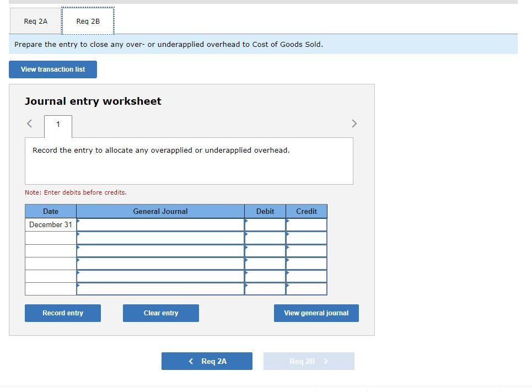Click Record entry button
The image size is (532, 392).
(x=63, y=313)
